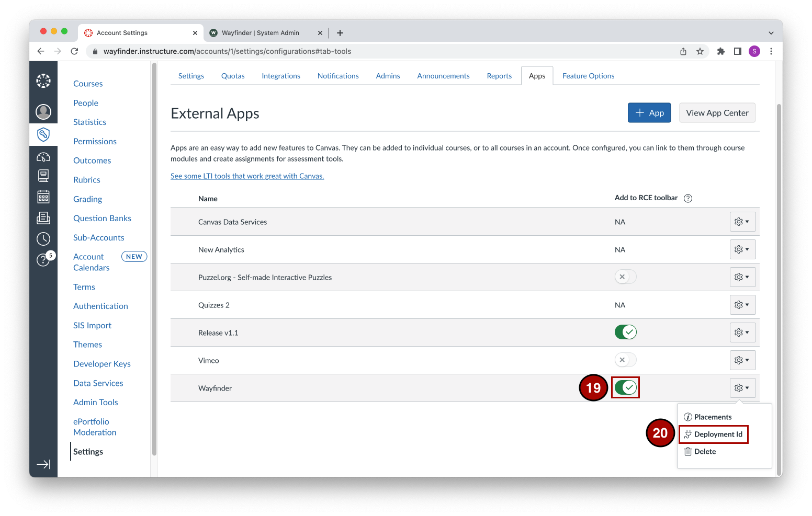Open Developer Keys in account menu
This screenshot has height=516, width=812.
(x=102, y=364)
